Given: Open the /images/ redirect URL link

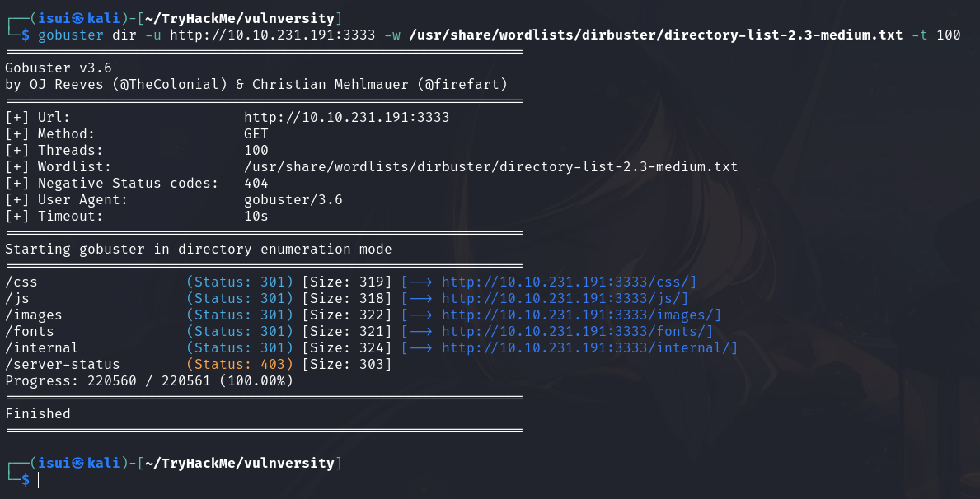Looking at the screenshot, I should click(582, 315).
